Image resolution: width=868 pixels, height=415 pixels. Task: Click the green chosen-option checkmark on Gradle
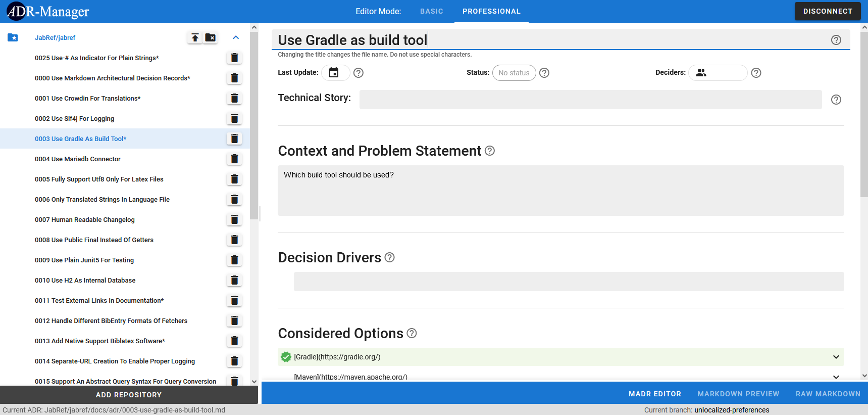coord(286,357)
